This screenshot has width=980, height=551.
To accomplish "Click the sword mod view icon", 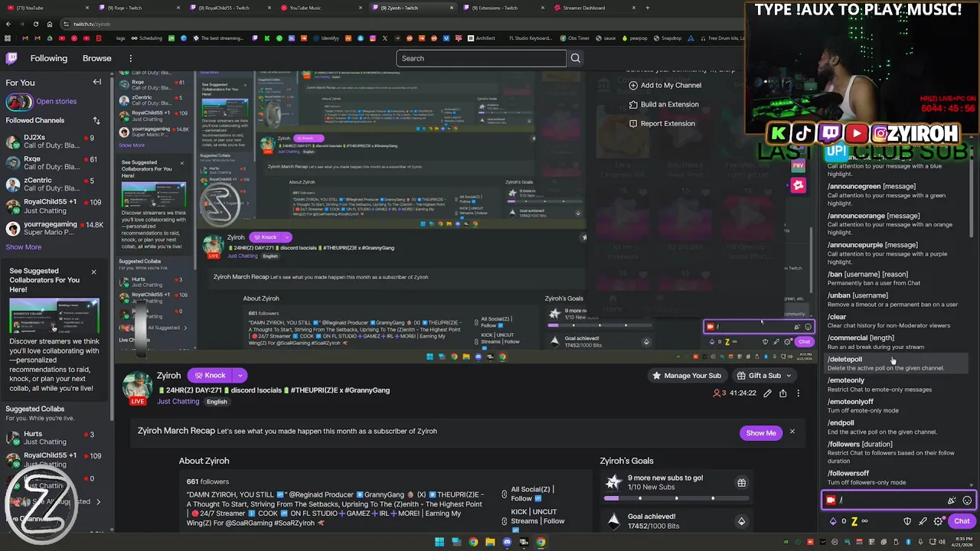I will [x=923, y=521].
